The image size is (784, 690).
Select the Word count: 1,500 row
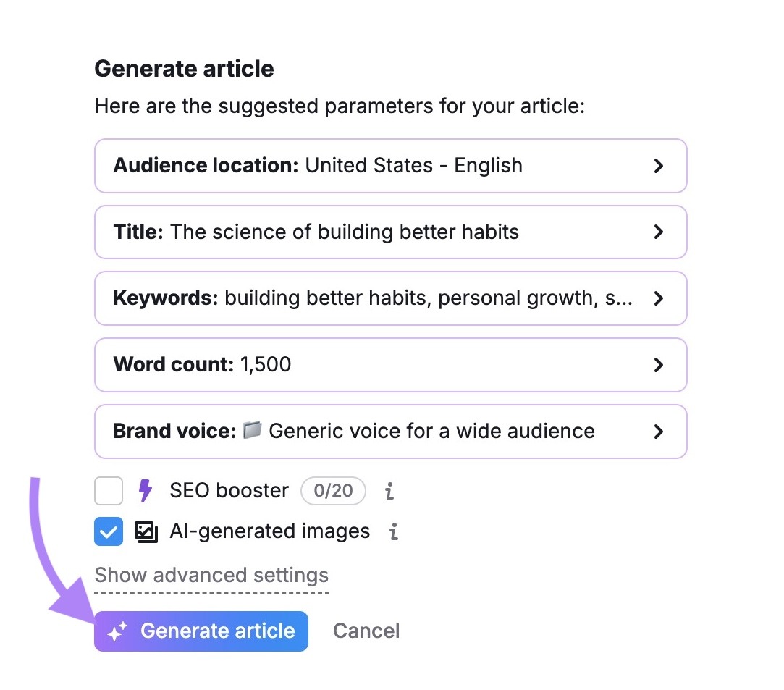391,365
